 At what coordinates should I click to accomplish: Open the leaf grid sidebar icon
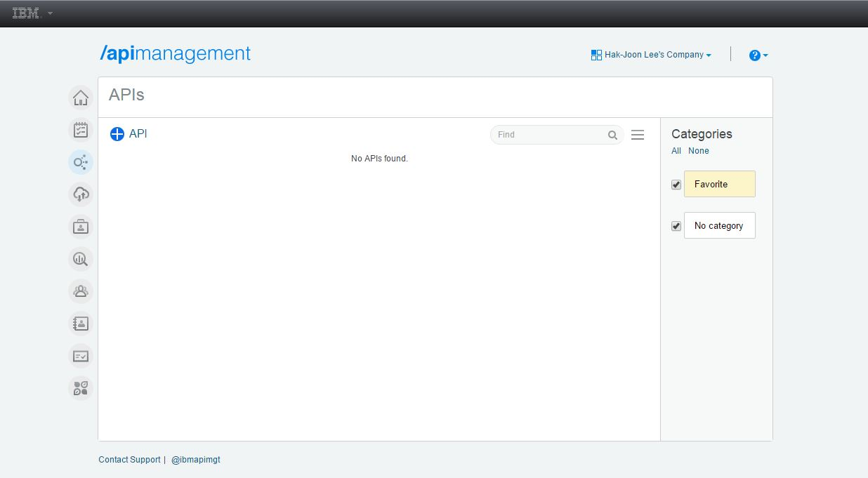pos(81,388)
